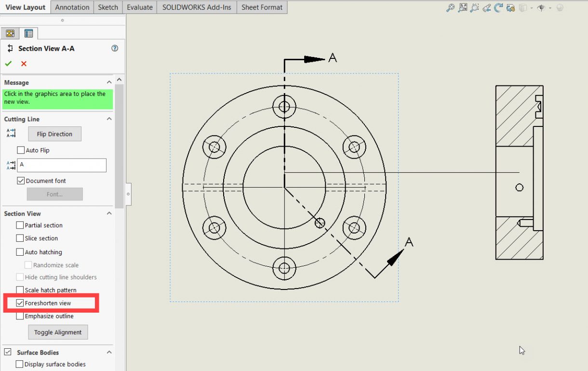Open the Sheet Format tab
The image size is (588, 371).
pyautogui.click(x=262, y=7)
